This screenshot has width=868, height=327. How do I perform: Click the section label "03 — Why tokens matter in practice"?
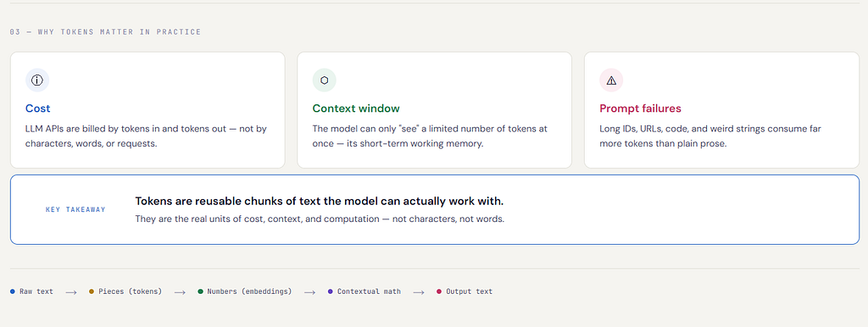tap(105, 32)
